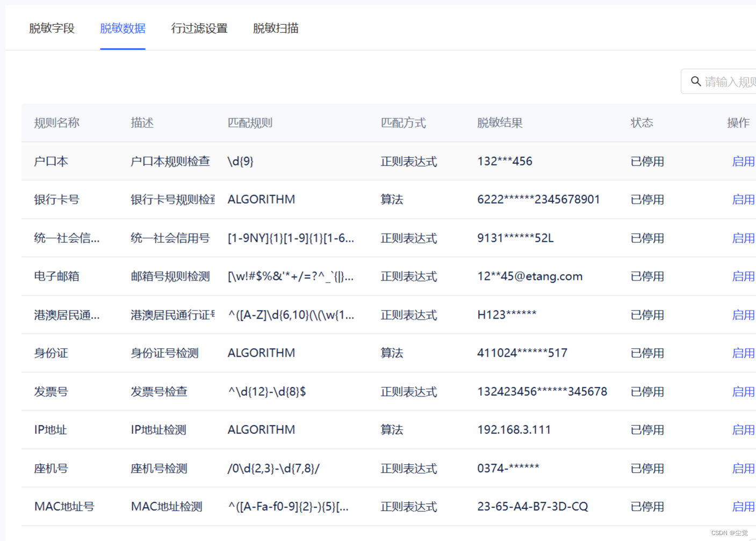Image resolution: width=756 pixels, height=541 pixels.
Task: Go to the 脱敏扫描 tab
Action: point(276,28)
